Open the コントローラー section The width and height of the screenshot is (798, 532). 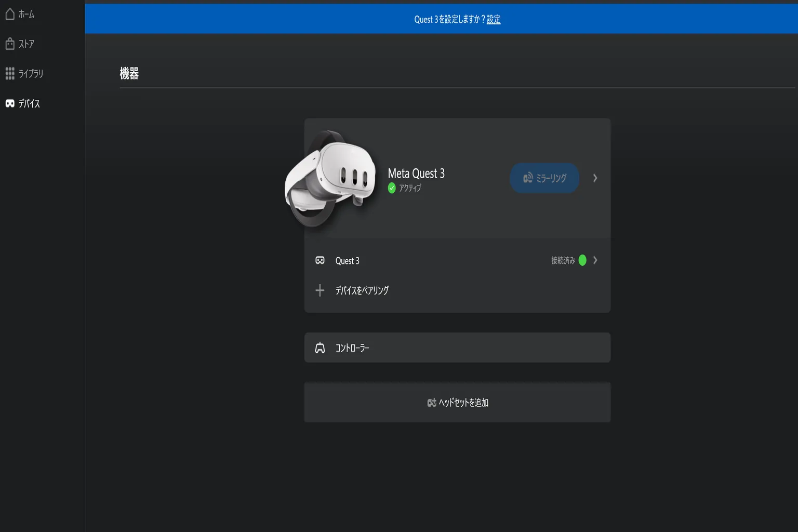click(457, 348)
